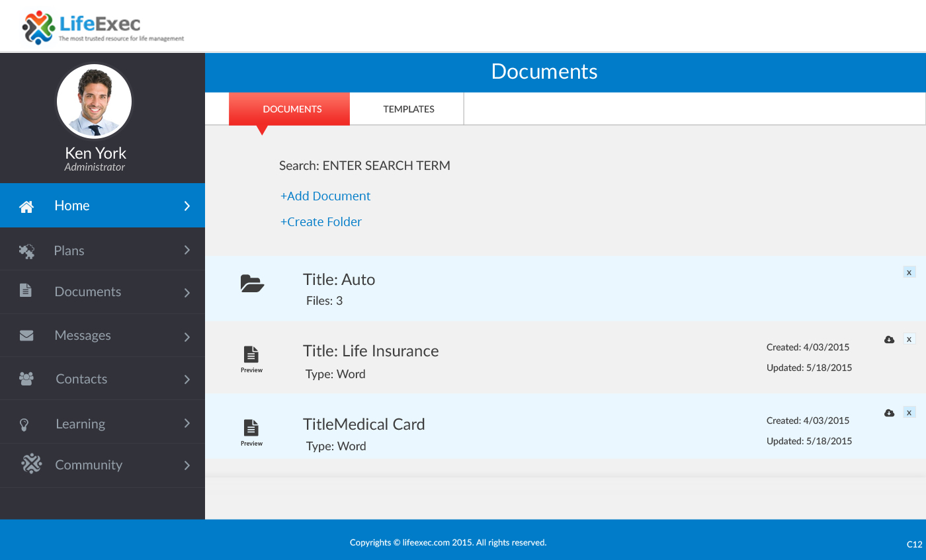The image size is (926, 560).
Task: Preview the Life Insurance document icon
Action: [x=251, y=354]
